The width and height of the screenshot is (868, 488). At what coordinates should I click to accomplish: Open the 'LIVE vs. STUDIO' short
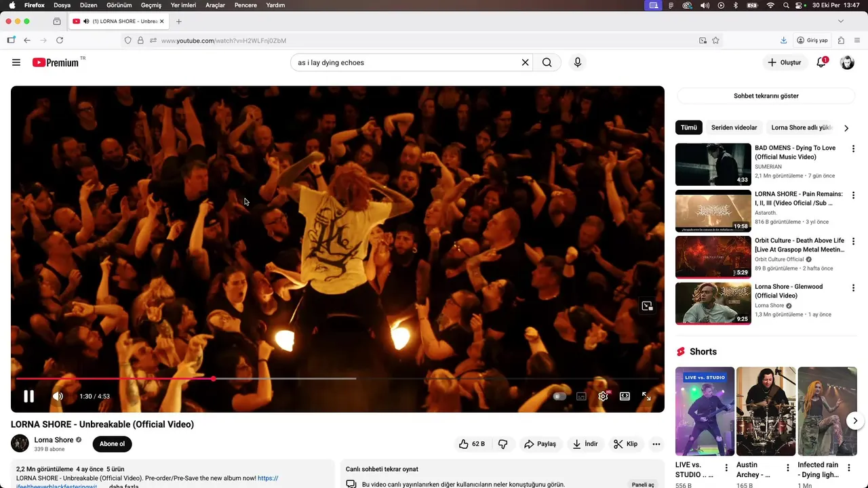point(705,411)
